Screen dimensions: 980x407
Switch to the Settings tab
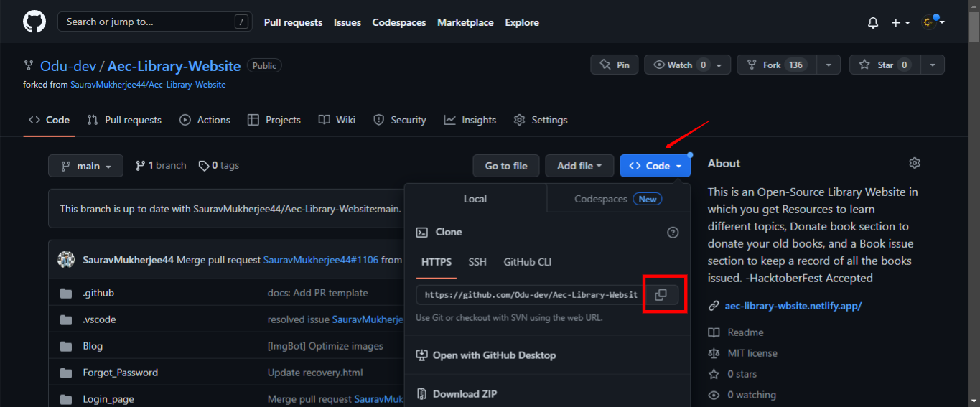541,120
